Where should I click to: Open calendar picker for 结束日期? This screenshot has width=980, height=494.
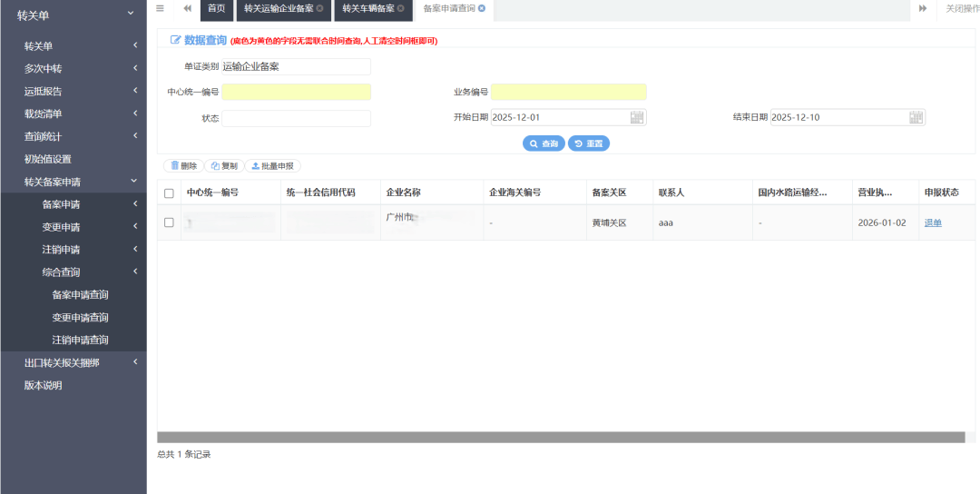pyautogui.click(x=916, y=117)
